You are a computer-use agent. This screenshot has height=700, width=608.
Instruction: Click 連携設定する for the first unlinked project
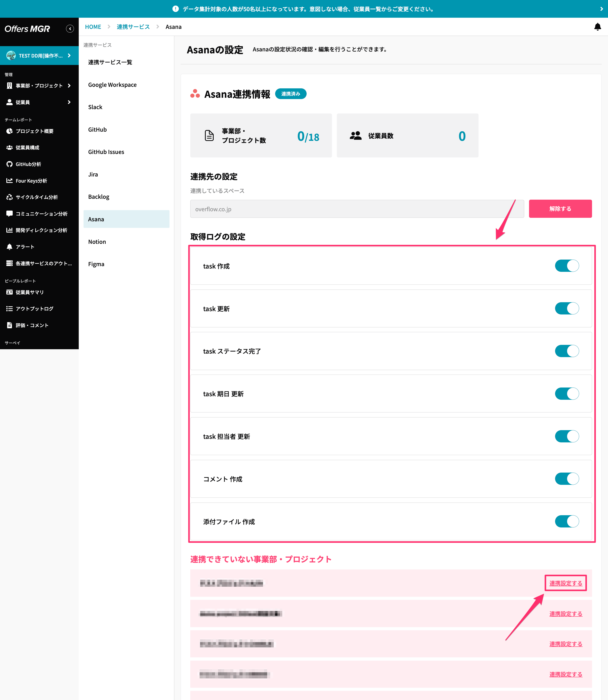pos(566,583)
